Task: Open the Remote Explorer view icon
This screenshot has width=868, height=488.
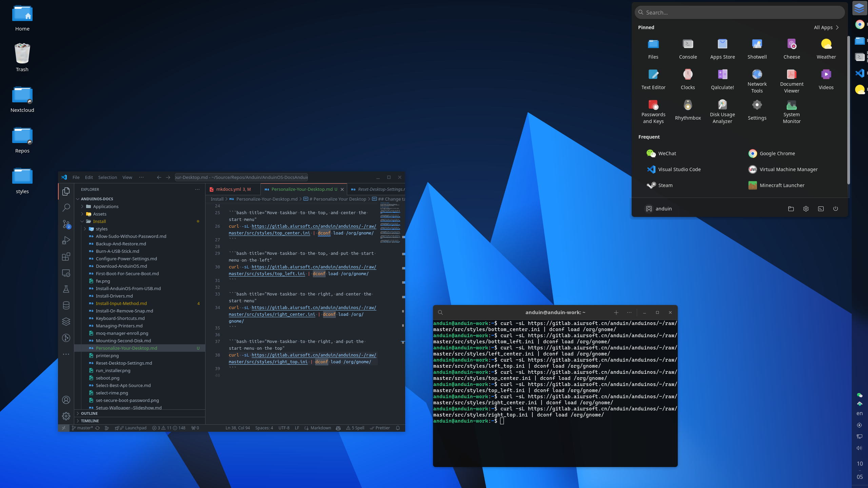Action: (x=66, y=273)
